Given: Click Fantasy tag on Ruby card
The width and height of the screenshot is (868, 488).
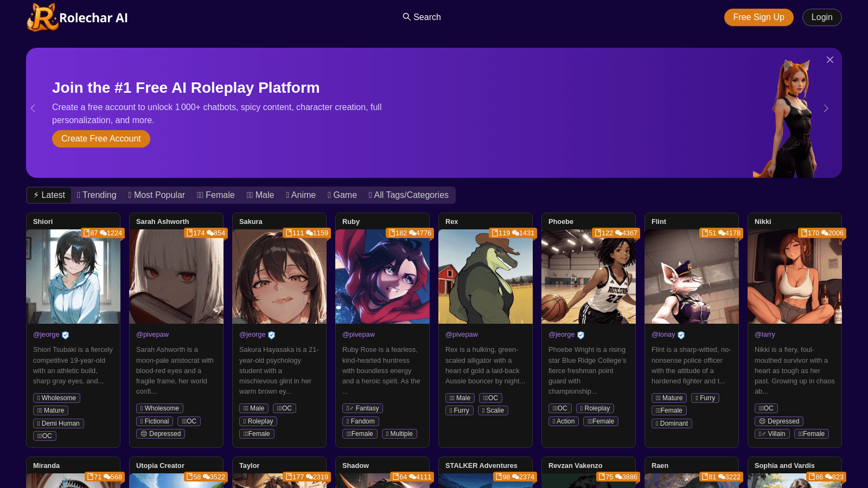Looking at the screenshot, I should pyautogui.click(x=363, y=408).
